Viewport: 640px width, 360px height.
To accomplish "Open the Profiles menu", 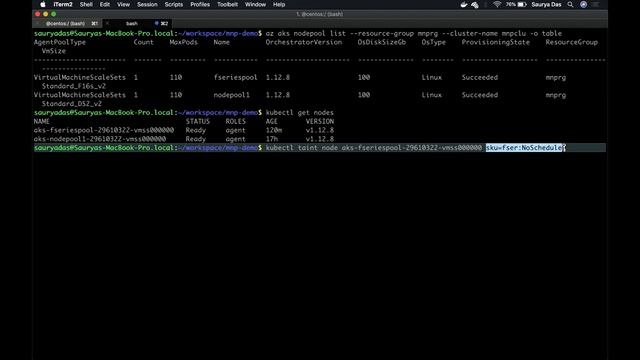I will [x=200, y=4].
